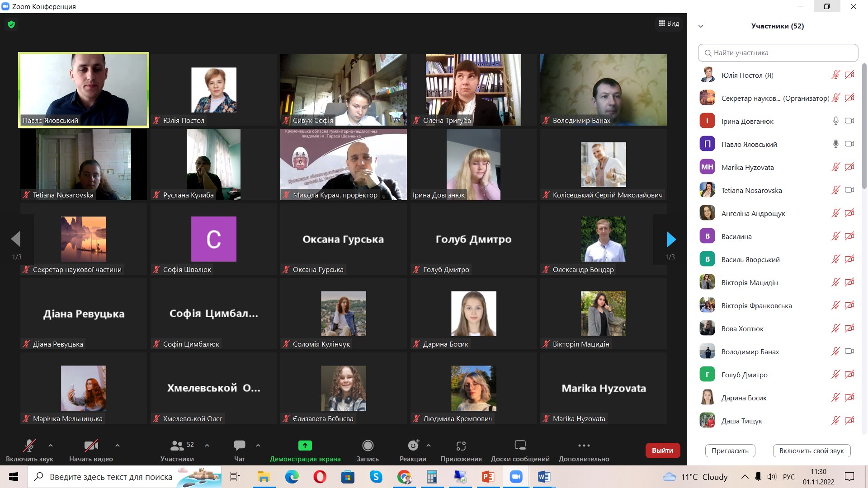Click the green encryption shield icon
The width and height of the screenshot is (868, 488).
(11, 24)
